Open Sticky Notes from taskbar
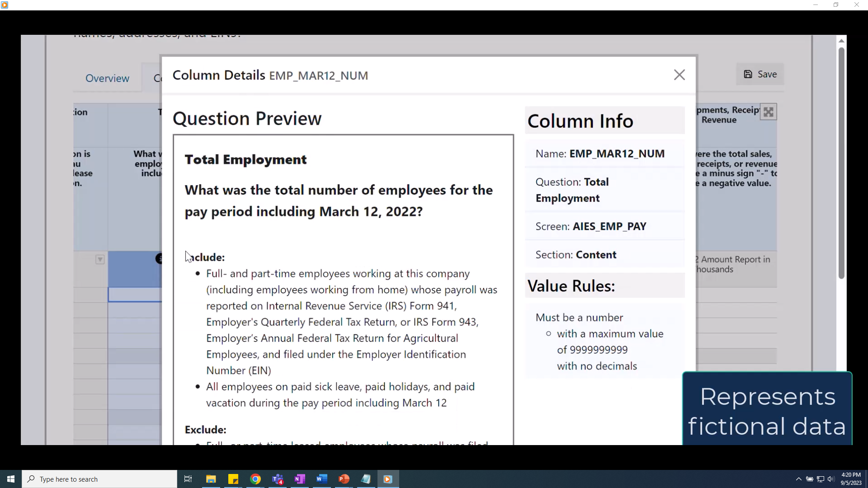This screenshot has height=488, width=868. coord(233,479)
